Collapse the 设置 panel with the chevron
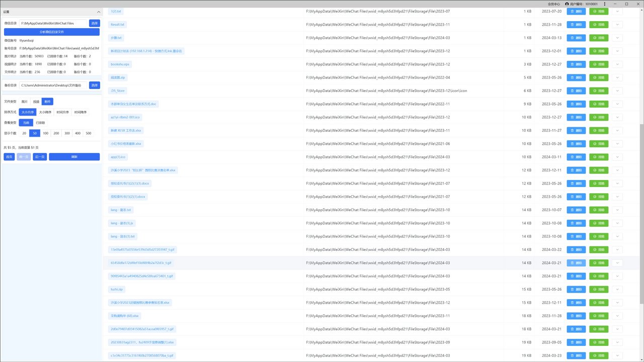Screen dimensions: 644x362 click(x=98, y=12)
